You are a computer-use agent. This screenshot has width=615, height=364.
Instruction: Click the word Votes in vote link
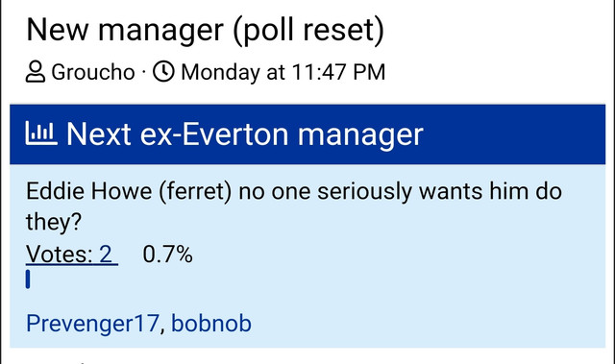tap(59, 255)
